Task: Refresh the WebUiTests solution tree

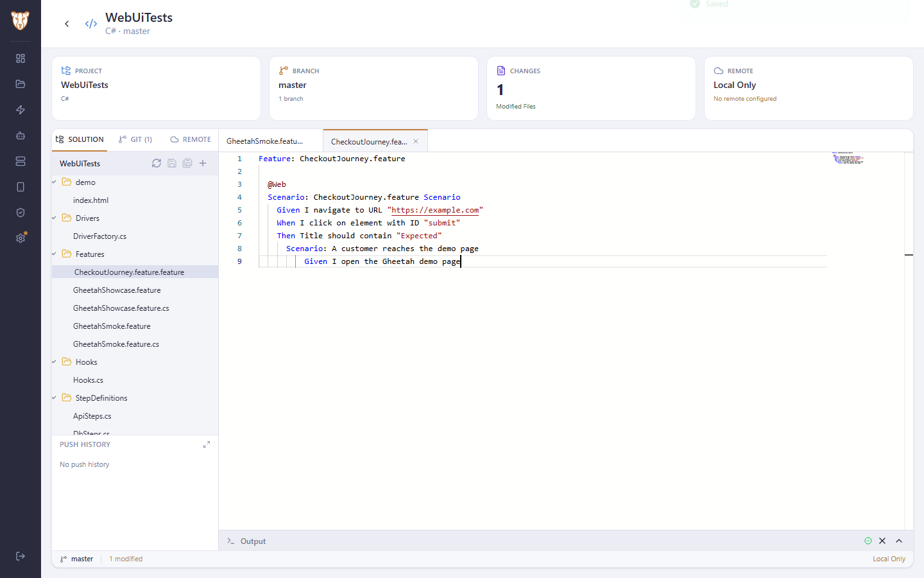Action: (157, 163)
